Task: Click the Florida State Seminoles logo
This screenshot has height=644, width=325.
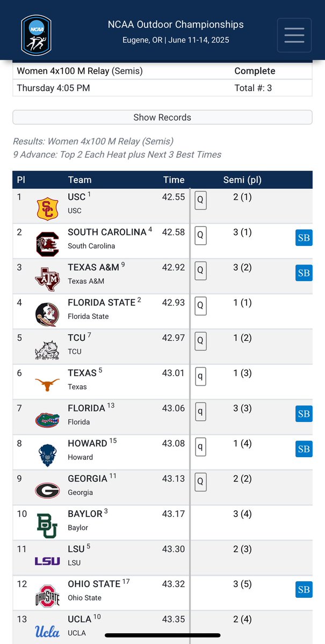Action: point(47,314)
